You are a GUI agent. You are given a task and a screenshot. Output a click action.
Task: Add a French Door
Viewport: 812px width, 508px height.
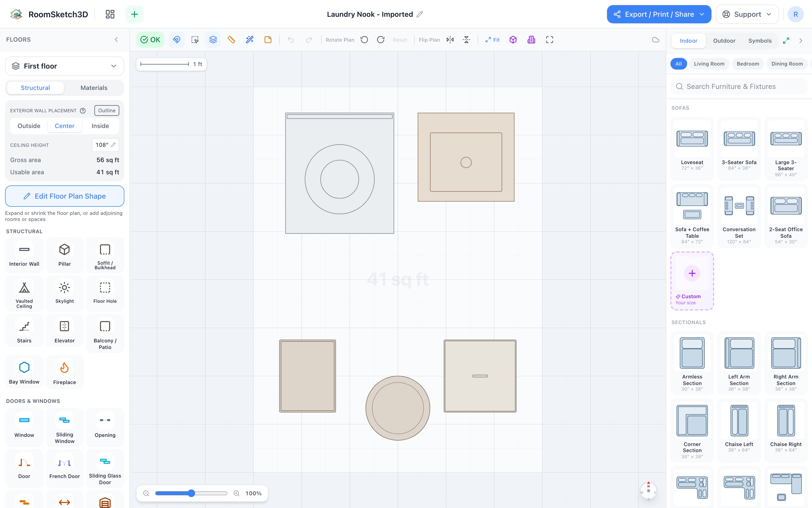click(x=64, y=468)
